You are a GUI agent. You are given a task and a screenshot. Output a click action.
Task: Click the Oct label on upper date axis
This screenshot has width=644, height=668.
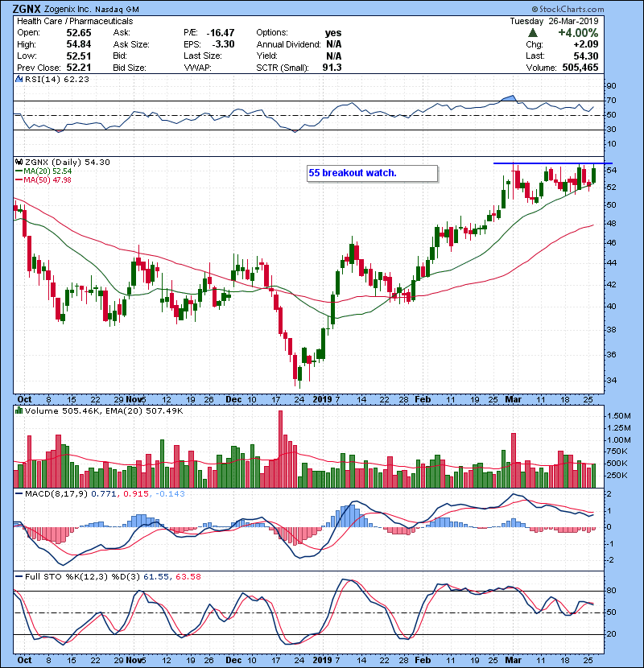(24, 399)
